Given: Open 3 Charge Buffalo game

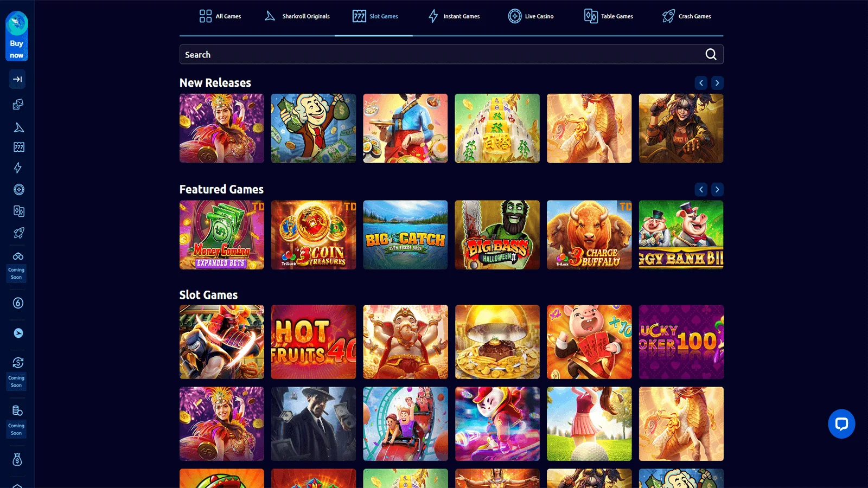Looking at the screenshot, I should [589, 235].
